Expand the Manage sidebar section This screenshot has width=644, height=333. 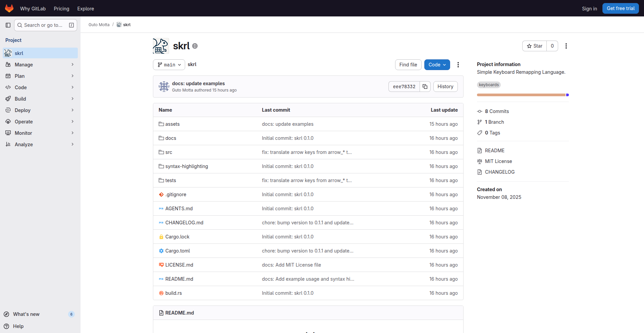coord(40,65)
